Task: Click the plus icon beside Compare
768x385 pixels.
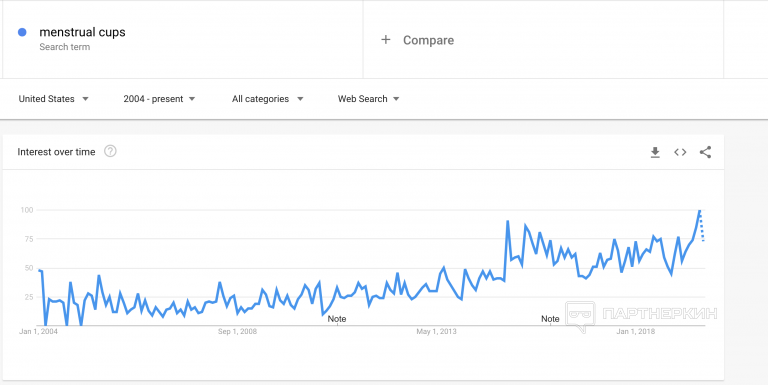Action: click(x=385, y=40)
